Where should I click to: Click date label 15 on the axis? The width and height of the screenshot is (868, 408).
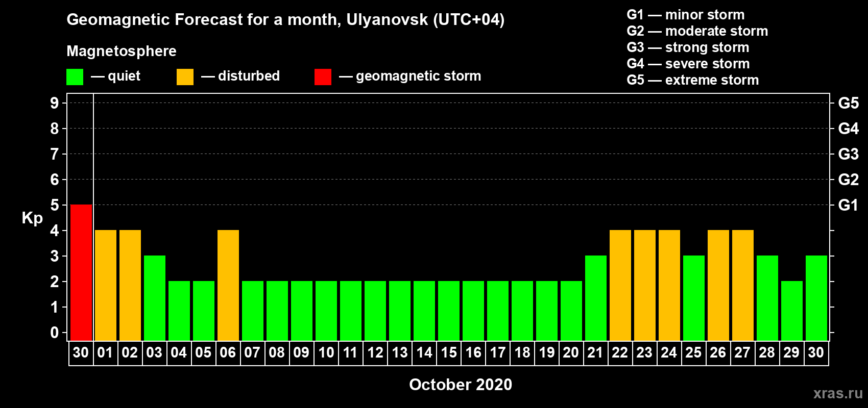coord(449,353)
